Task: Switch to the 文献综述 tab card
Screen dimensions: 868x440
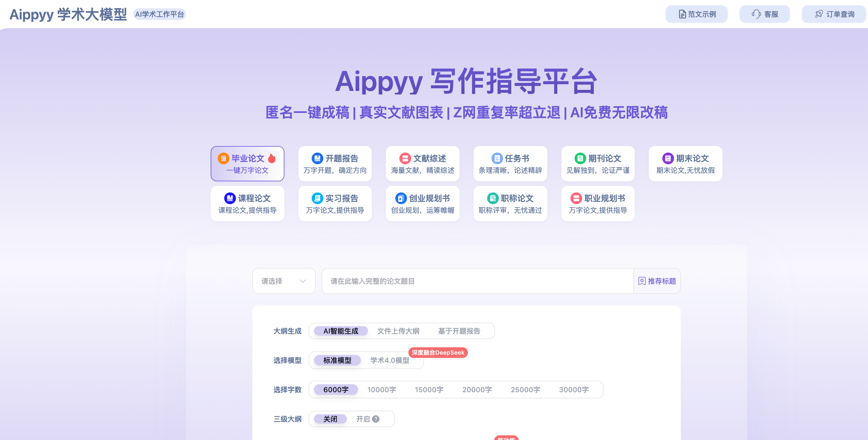Action: pos(423,163)
